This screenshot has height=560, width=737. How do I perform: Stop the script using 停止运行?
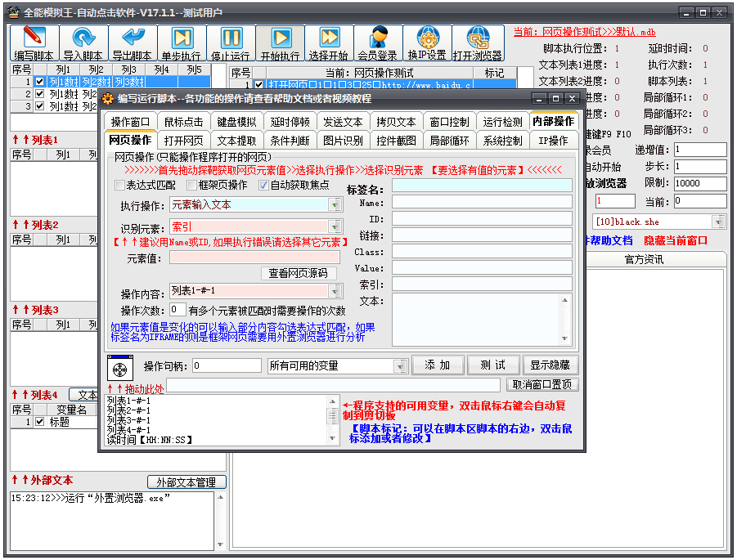(230, 43)
